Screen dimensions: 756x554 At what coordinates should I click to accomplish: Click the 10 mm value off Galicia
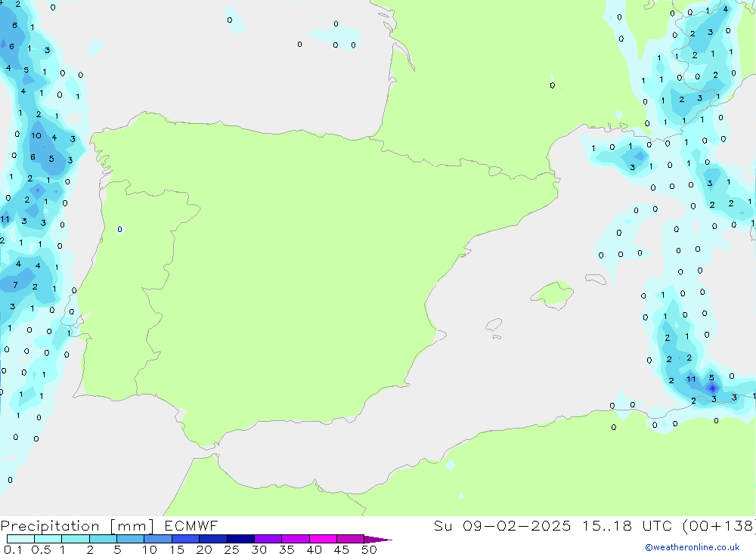(x=36, y=136)
